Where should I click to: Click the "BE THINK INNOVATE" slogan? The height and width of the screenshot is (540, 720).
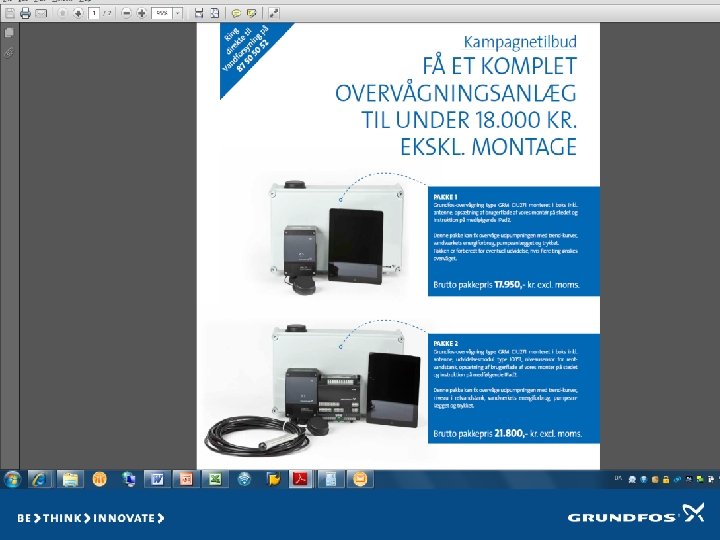point(91,518)
